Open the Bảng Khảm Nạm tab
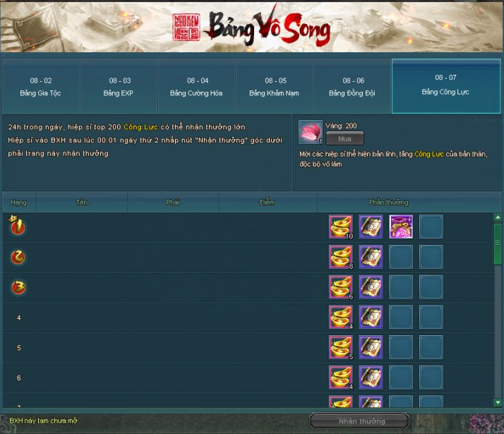Screen dimensions: 504x434 (274, 86)
